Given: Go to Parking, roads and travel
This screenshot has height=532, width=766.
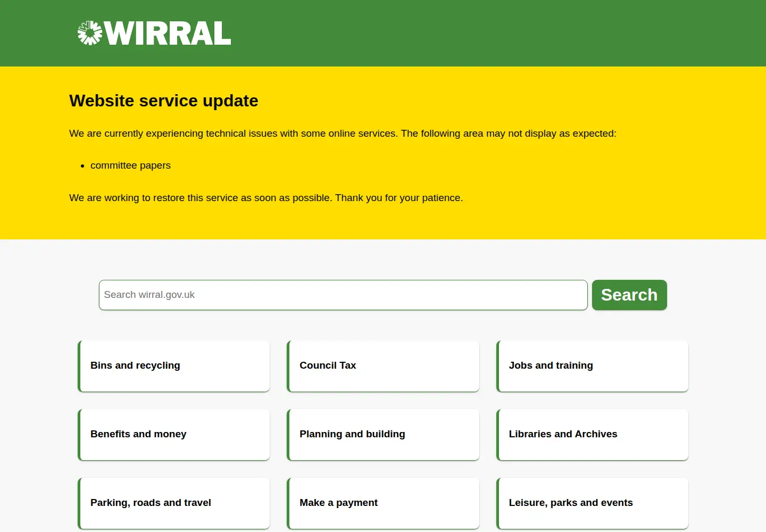Looking at the screenshot, I should (x=174, y=503).
